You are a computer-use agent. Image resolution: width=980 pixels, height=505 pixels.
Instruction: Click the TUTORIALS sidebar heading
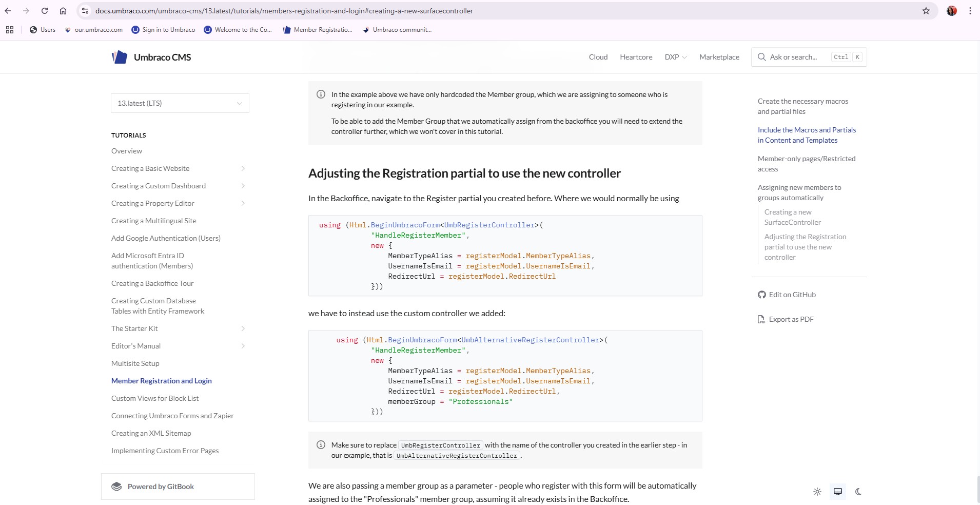click(129, 135)
